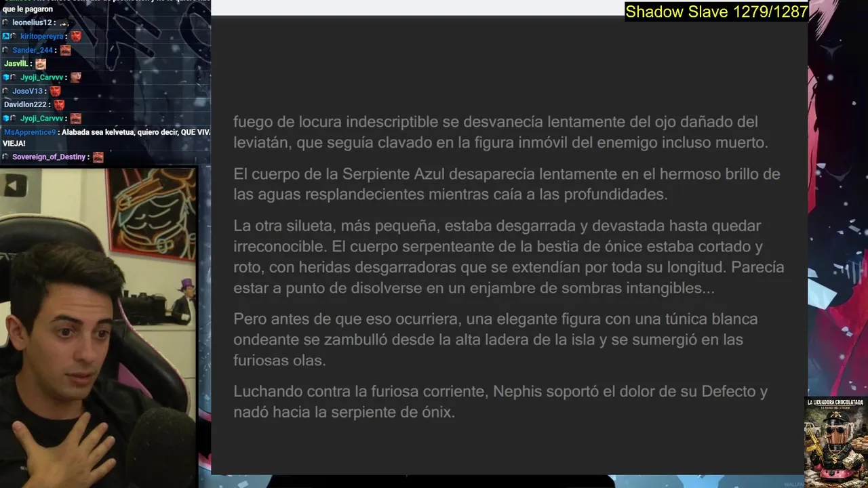The width and height of the screenshot is (868, 488).
Task: Click the 'Shadow Slave 1279/1287' chapter counter
Action: (x=716, y=12)
